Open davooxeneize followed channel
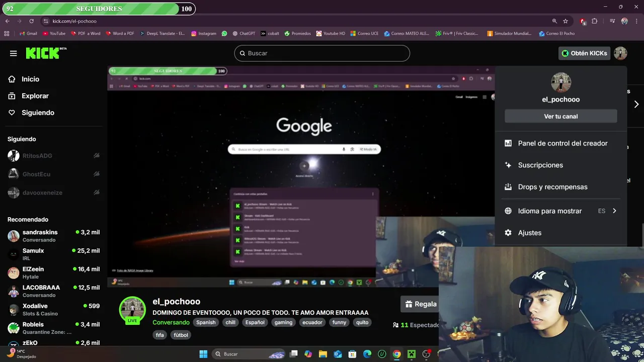 pyautogui.click(x=53, y=193)
